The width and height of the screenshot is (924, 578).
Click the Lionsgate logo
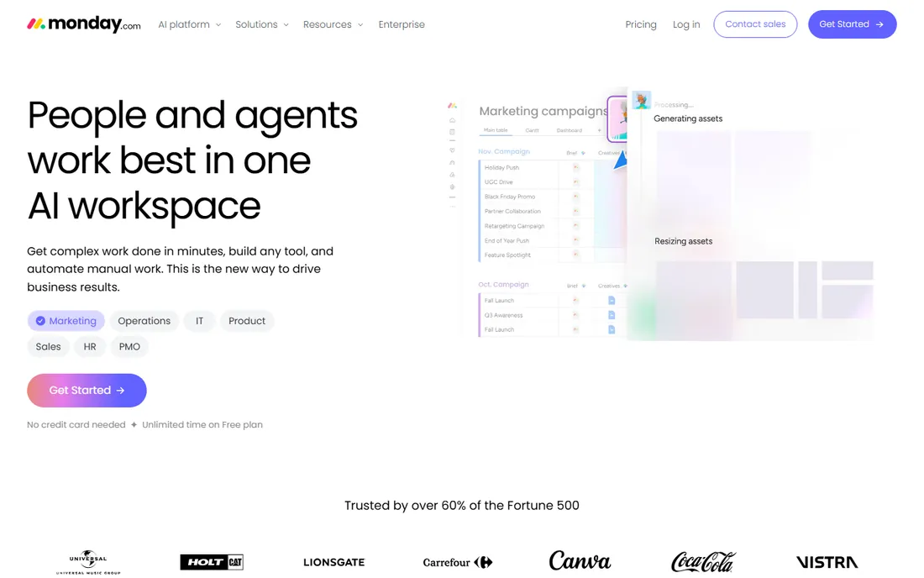click(x=334, y=562)
